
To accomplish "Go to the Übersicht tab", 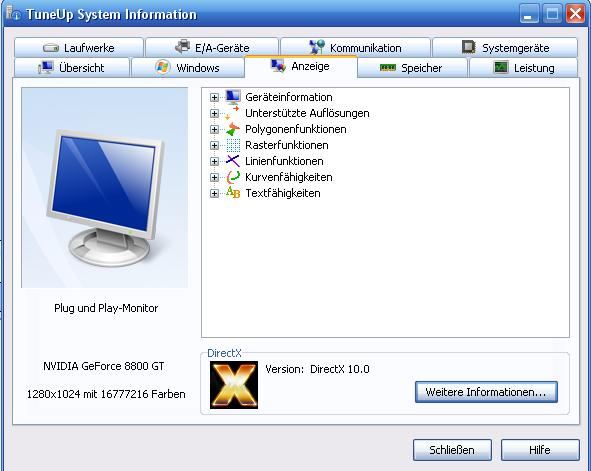I will [72, 68].
